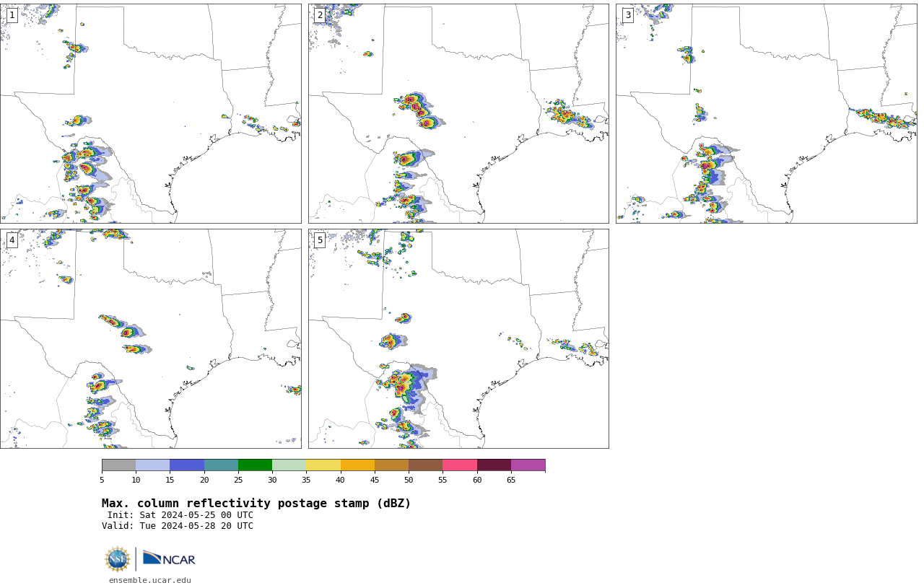Select the yellow 35-40 dBZ swatch
The width and height of the screenshot is (924, 588).
click(x=323, y=465)
